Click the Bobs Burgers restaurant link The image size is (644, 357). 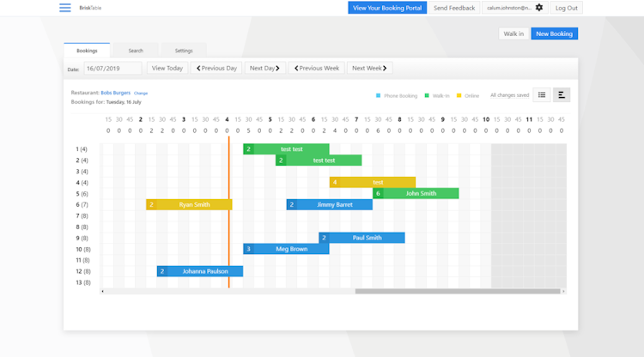click(115, 93)
